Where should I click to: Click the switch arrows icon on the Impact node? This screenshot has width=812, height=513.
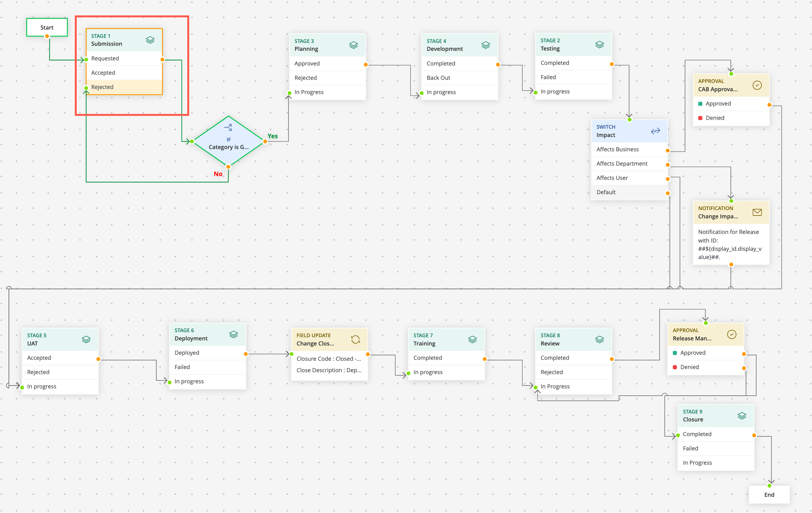point(655,131)
